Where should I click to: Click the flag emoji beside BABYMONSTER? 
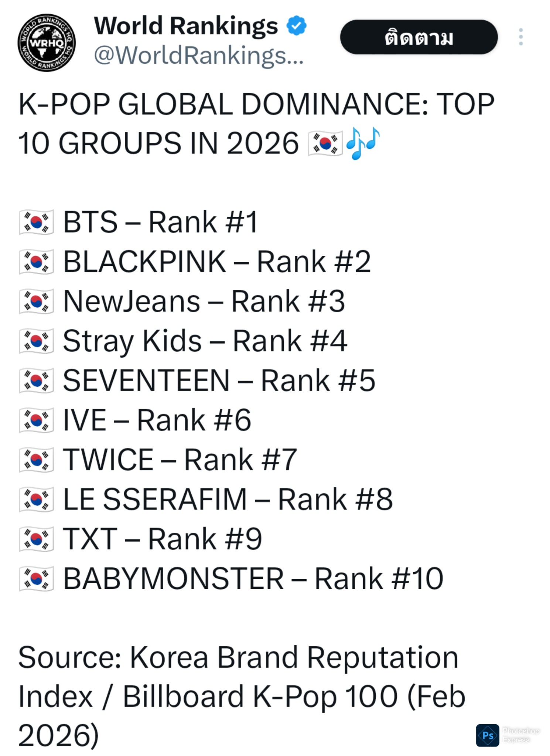36,578
